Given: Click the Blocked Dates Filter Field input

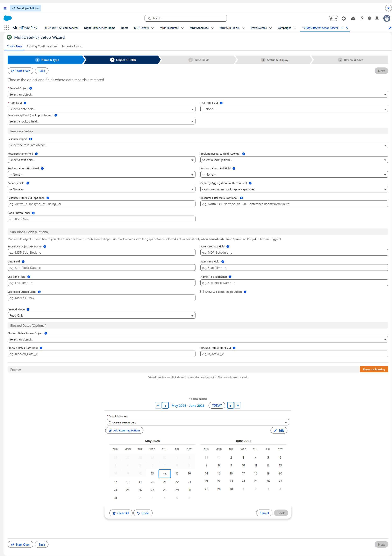Looking at the screenshot, I should [x=294, y=354].
